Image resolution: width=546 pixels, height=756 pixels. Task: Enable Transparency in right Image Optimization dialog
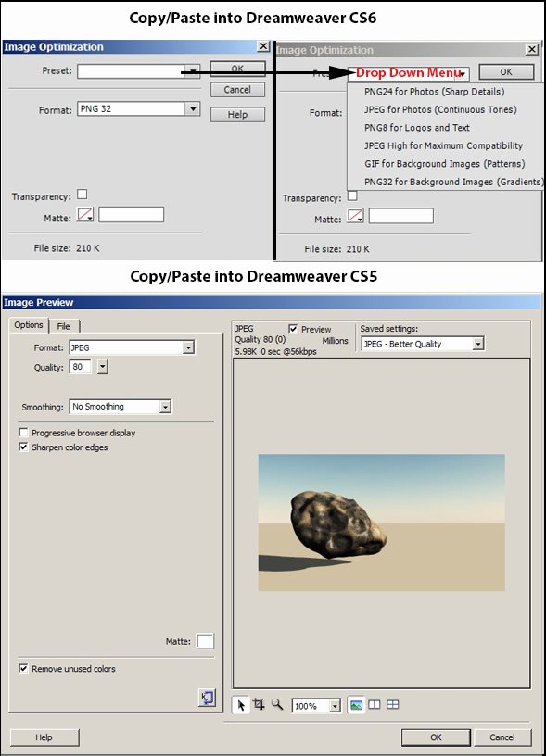352,195
